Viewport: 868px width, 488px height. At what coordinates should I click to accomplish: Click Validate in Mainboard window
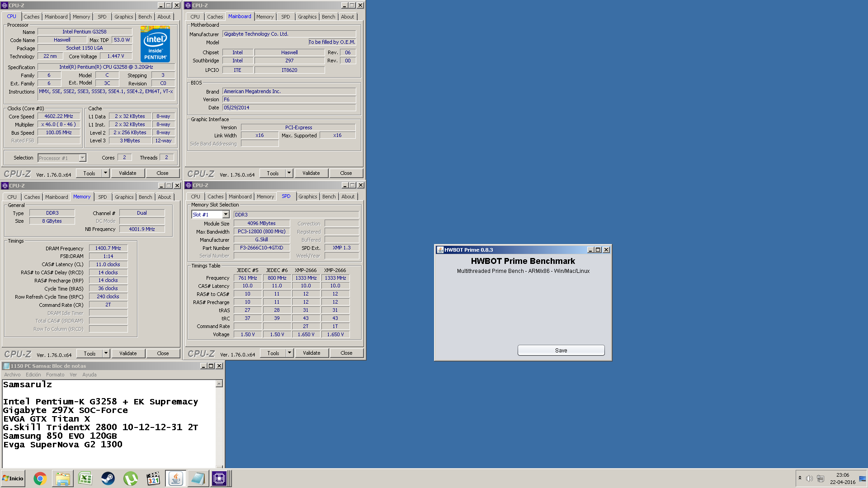coord(311,173)
